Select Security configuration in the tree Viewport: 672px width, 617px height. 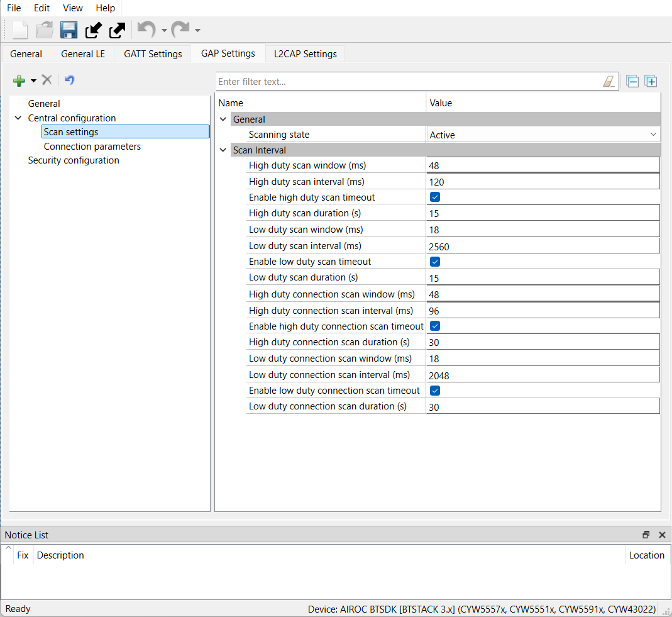pos(74,160)
